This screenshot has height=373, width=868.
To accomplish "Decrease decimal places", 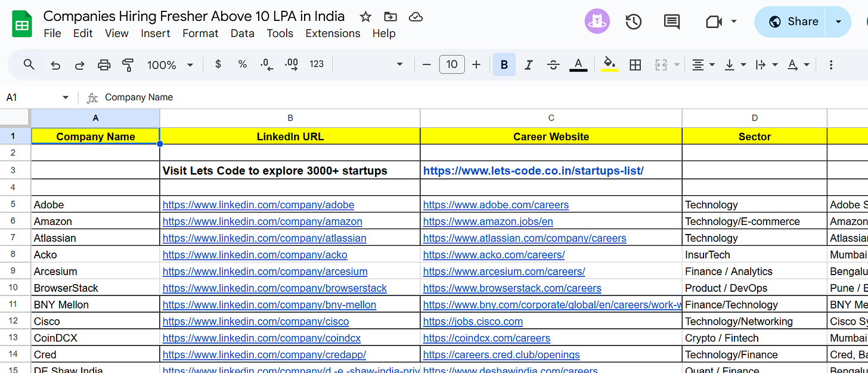I will [267, 64].
